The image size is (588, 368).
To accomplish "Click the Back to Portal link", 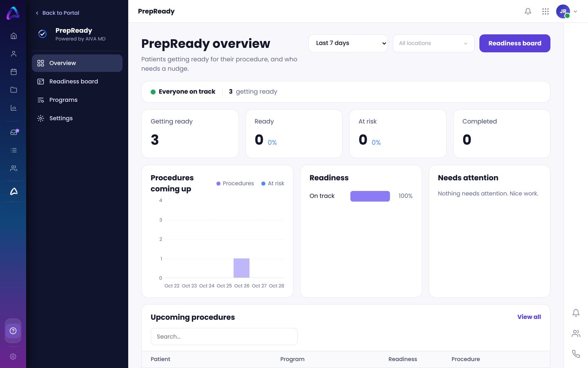I will [x=57, y=13].
